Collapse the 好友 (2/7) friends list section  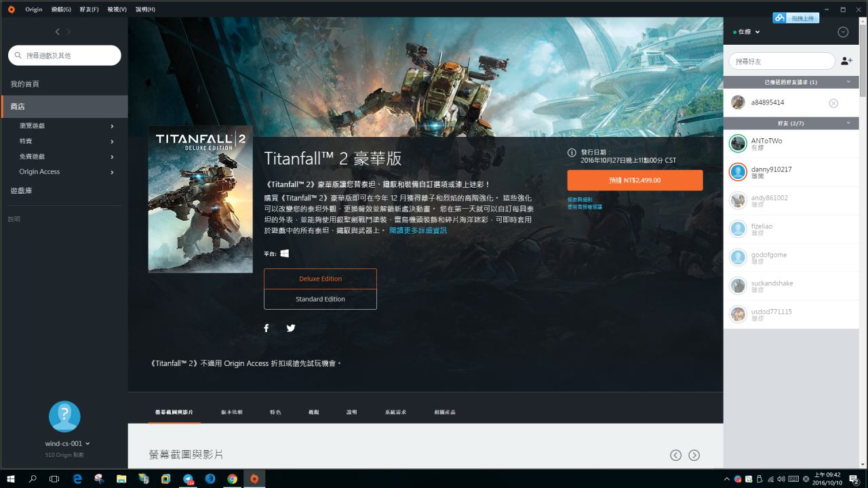[848, 123]
